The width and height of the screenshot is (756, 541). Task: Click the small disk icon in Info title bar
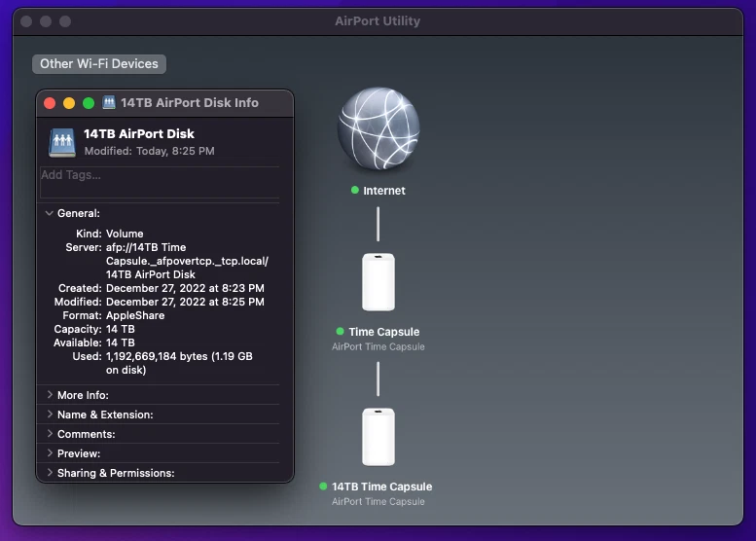click(109, 103)
